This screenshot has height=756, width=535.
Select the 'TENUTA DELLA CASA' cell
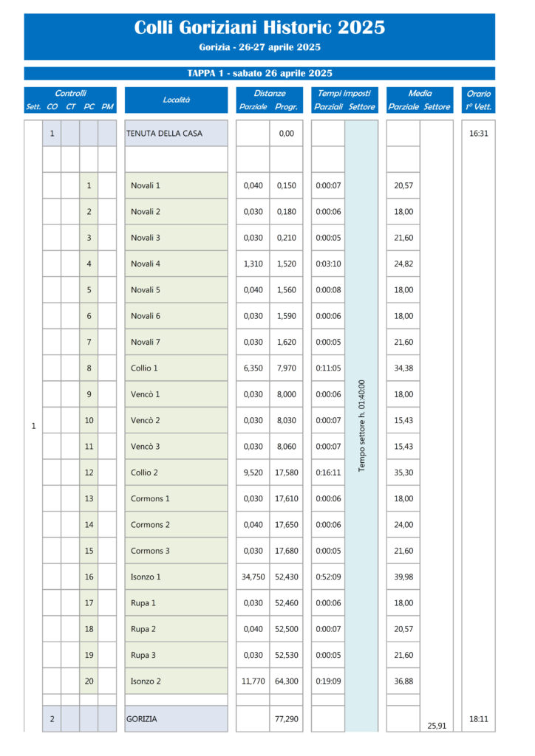(176, 134)
